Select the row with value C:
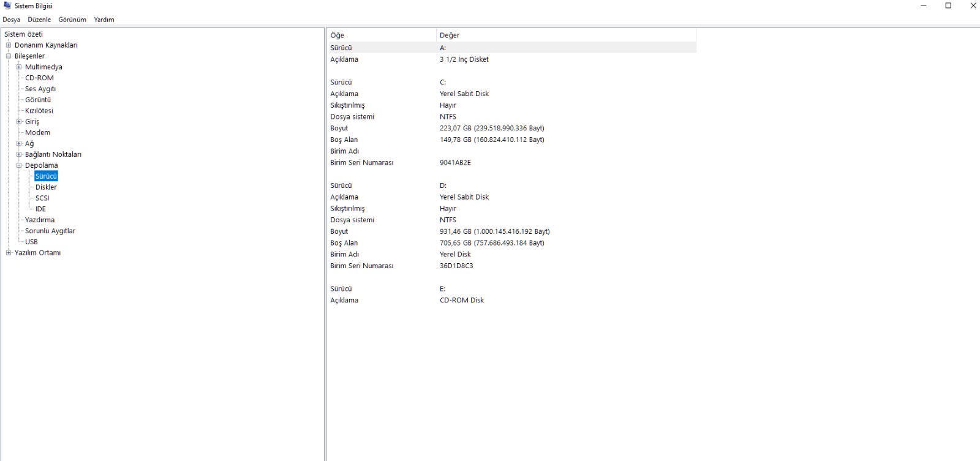The width and height of the screenshot is (980, 461). pyautogui.click(x=512, y=82)
